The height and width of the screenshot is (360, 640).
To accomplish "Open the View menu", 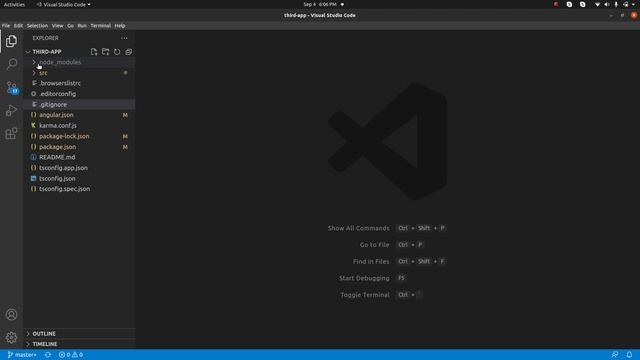I will (58, 26).
